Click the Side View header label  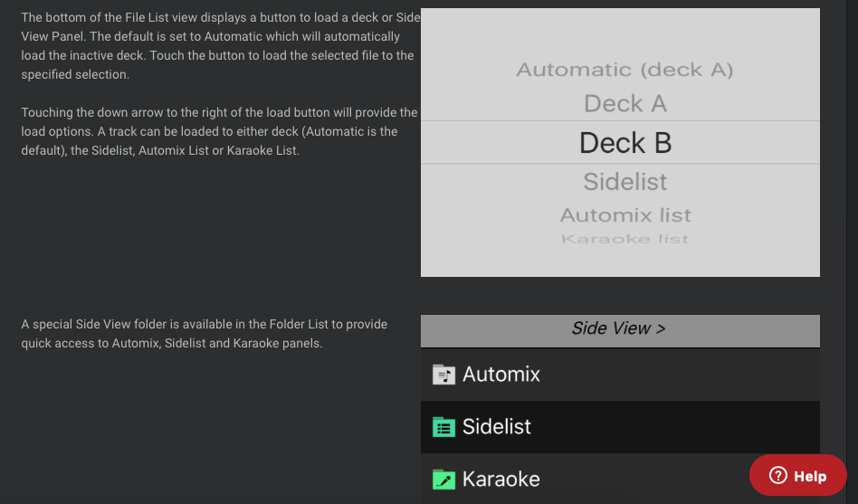point(611,328)
